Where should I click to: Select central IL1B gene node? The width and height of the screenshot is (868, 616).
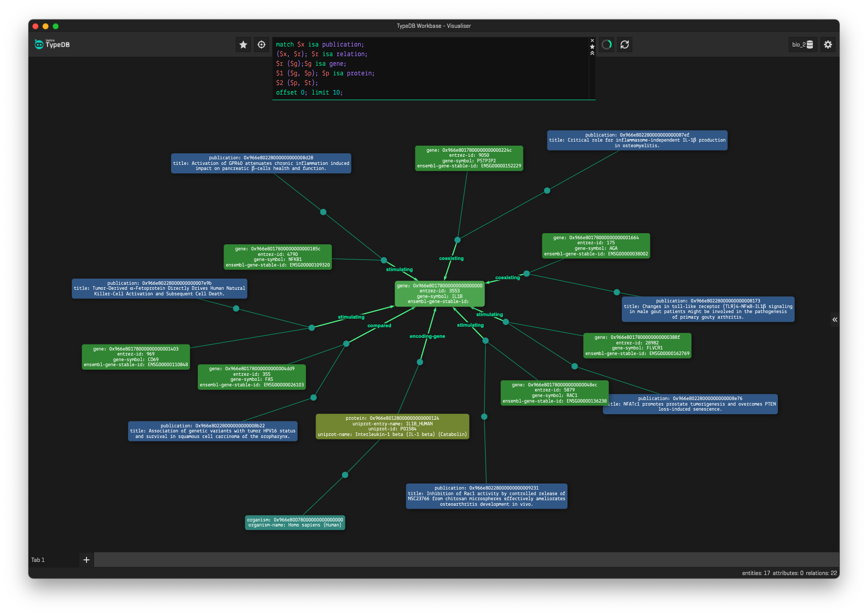click(440, 294)
